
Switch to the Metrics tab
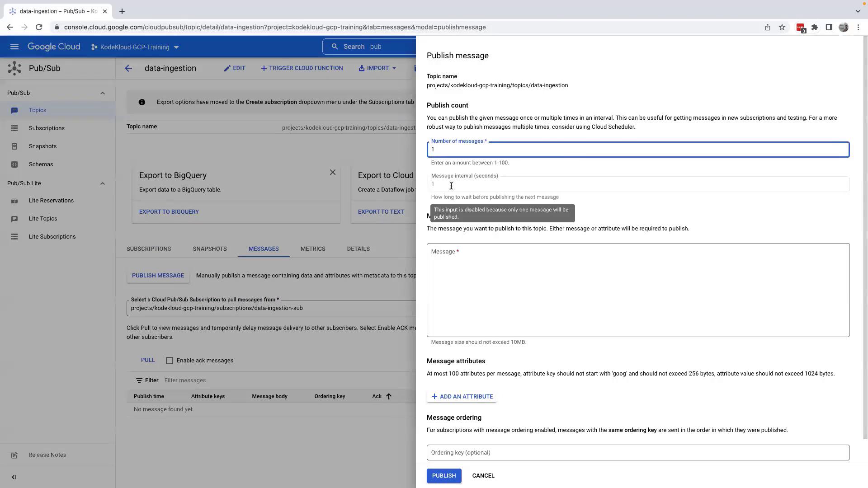tap(313, 249)
